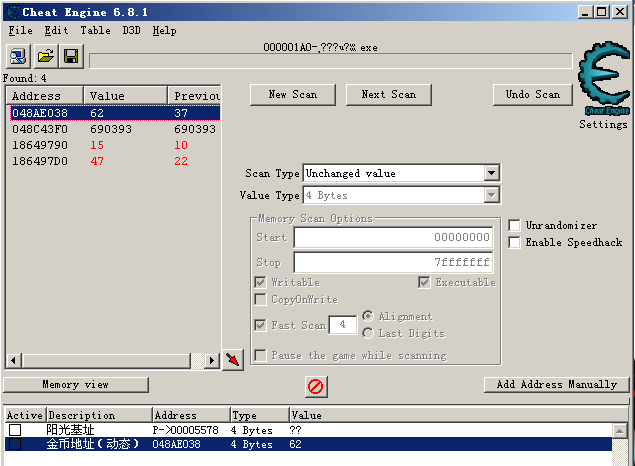
Task: Click the Start address field
Action: [x=393, y=237]
